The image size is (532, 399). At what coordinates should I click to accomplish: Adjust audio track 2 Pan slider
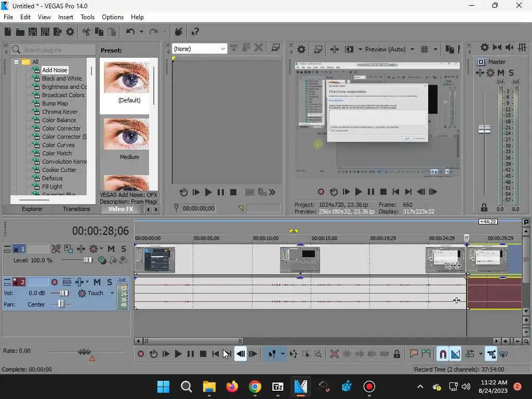point(61,304)
